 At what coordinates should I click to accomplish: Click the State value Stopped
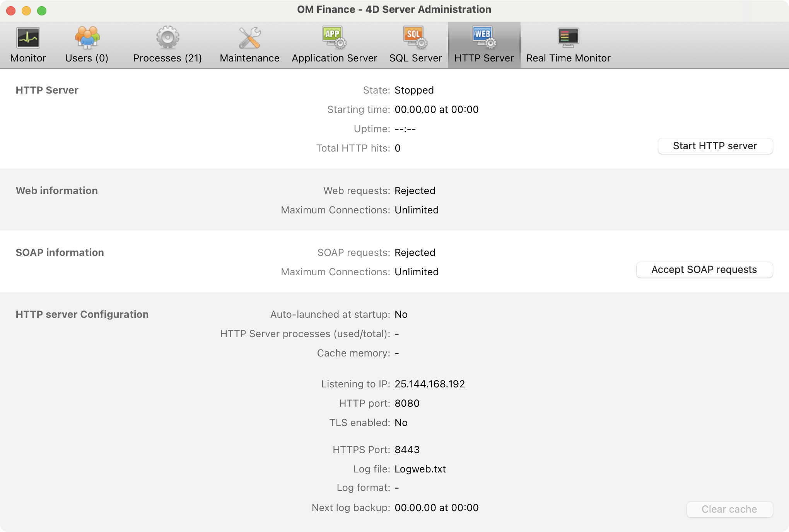coord(414,90)
